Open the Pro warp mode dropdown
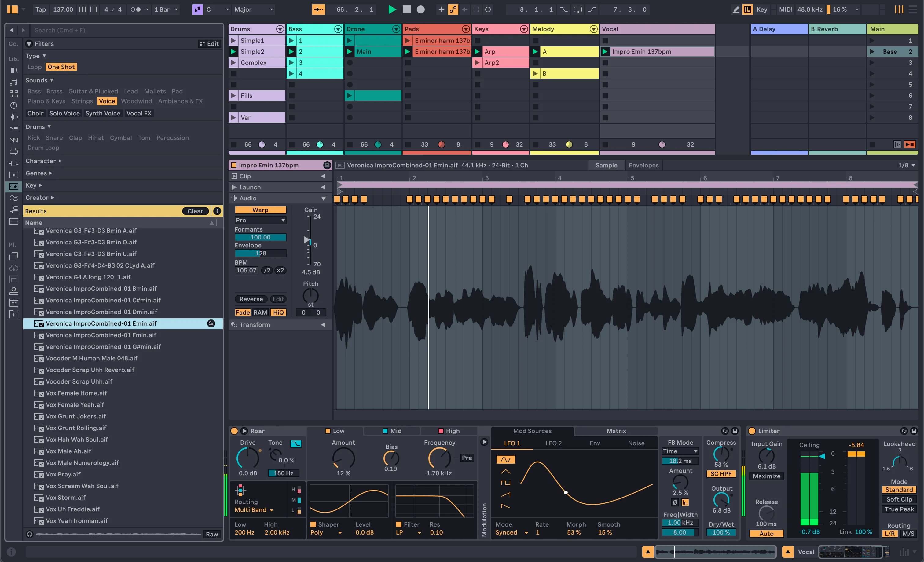Viewport: 924px width, 562px height. 260,220
